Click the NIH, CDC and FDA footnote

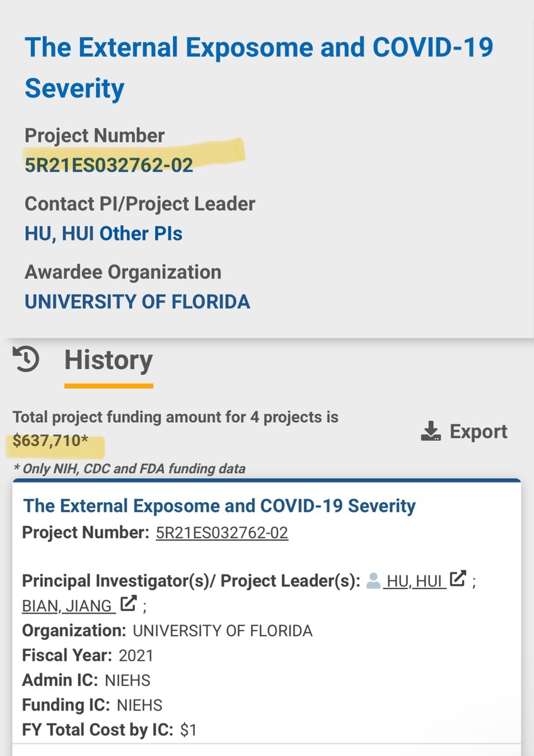click(x=129, y=468)
